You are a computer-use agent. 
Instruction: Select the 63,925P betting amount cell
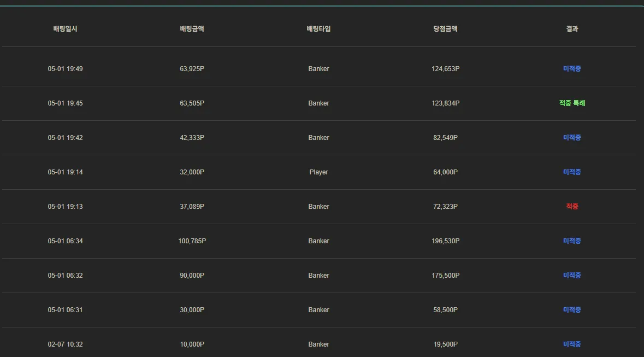click(192, 69)
